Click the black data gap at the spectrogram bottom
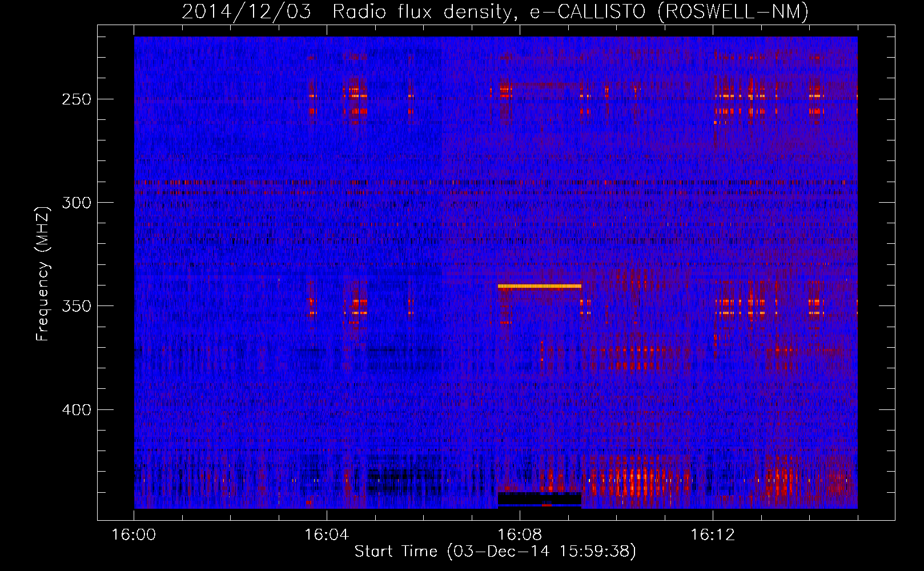This screenshot has width=924, height=571. [540, 500]
